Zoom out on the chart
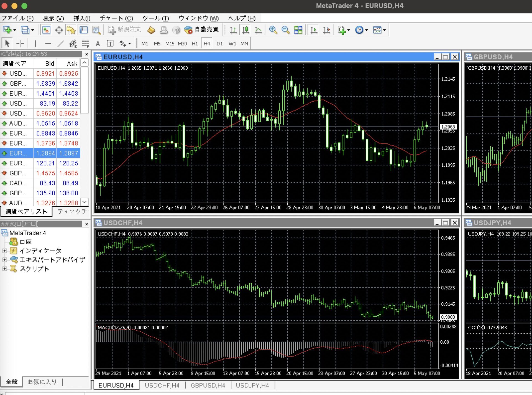The height and width of the screenshot is (395, 532). (x=285, y=30)
